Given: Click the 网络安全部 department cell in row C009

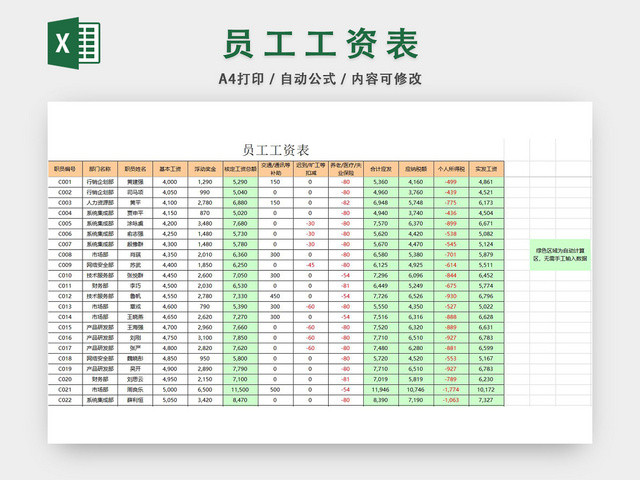Looking at the screenshot, I should coord(100,265).
